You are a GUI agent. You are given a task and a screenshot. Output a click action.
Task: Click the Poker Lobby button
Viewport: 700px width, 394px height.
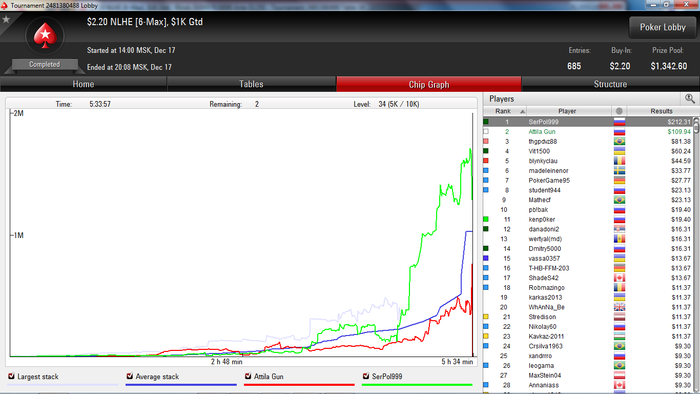tap(662, 27)
